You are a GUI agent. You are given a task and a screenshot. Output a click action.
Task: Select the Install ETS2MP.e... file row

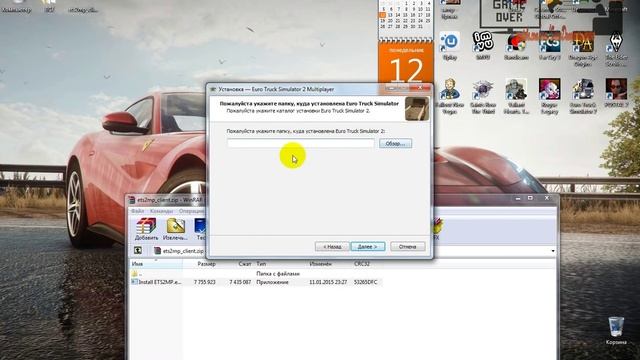tap(256, 282)
